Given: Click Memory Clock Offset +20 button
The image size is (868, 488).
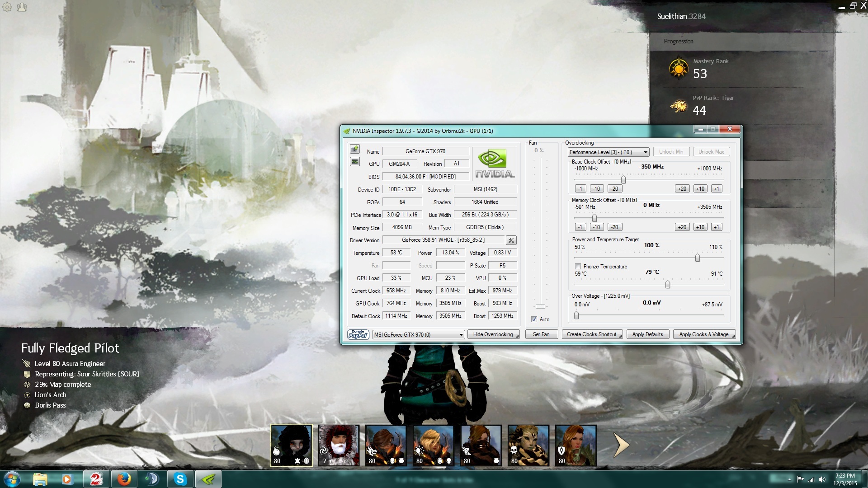Looking at the screenshot, I should (x=682, y=227).
